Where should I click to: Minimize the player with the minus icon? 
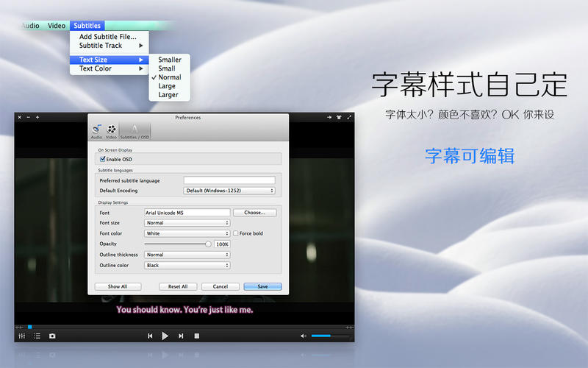[29, 117]
